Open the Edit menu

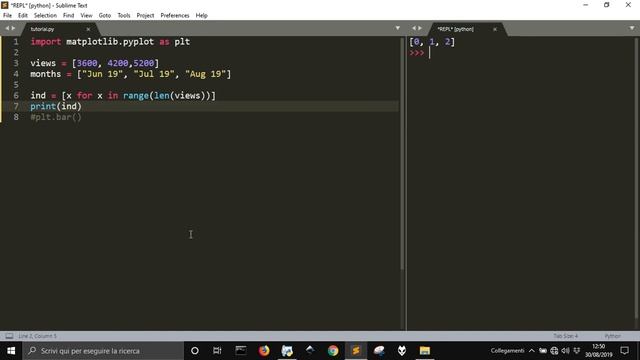23,16
